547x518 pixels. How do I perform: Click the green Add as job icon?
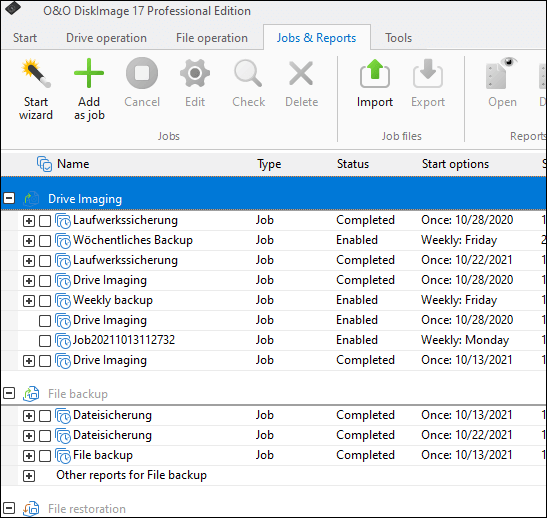tap(89, 73)
